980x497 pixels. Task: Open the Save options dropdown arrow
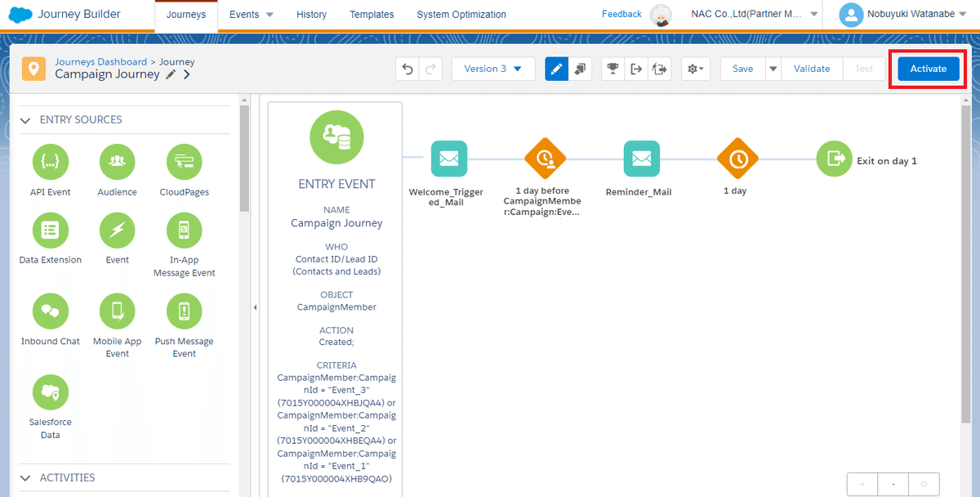[773, 69]
